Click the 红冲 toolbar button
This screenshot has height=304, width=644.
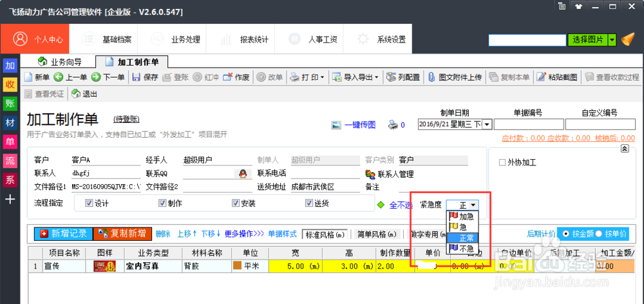point(205,77)
